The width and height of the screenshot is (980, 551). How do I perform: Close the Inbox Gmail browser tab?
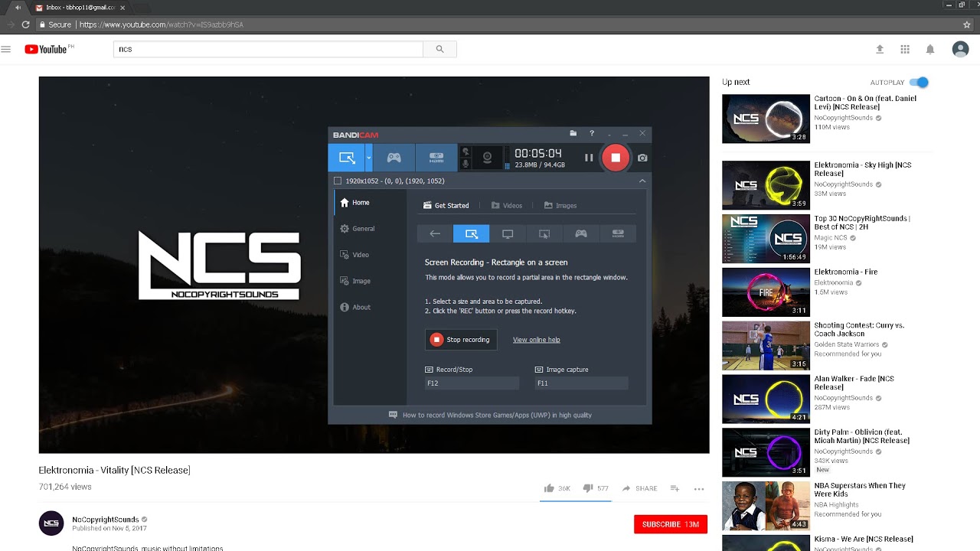[122, 8]
